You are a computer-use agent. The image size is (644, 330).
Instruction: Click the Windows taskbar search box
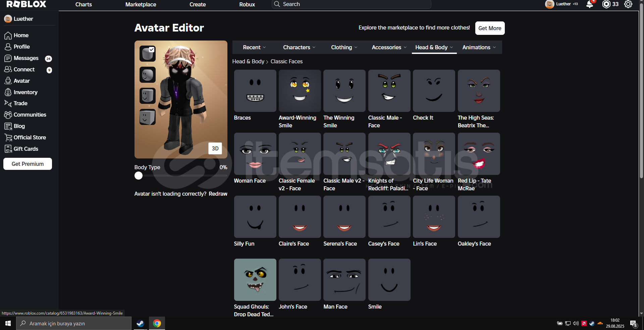point(74,323)
